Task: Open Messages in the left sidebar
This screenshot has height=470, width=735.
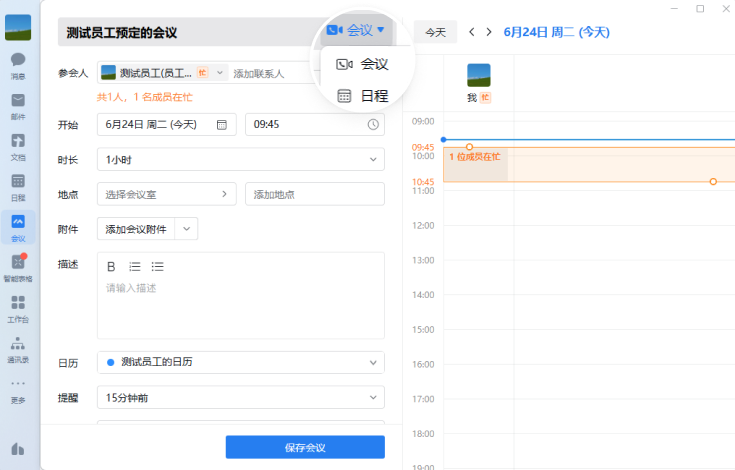Action: [x=18, y=64]
